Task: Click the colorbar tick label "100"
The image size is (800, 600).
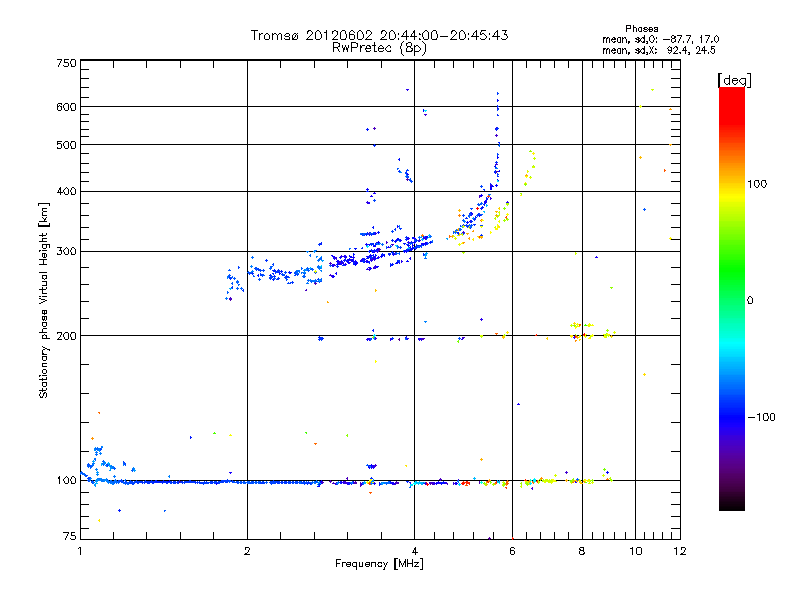Action: click(x=757, y=184)
